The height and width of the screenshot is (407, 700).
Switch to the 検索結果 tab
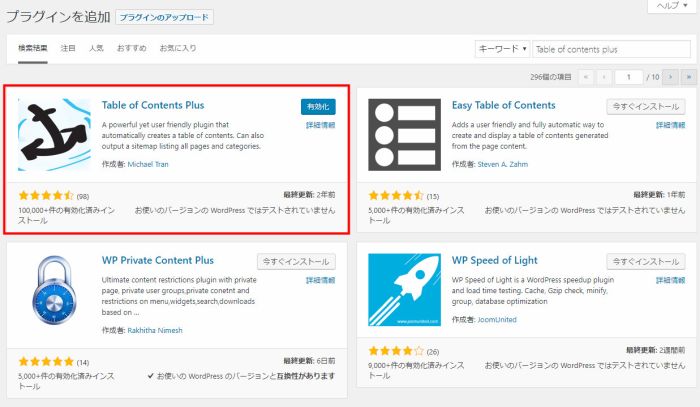click(x=33, y=48)
